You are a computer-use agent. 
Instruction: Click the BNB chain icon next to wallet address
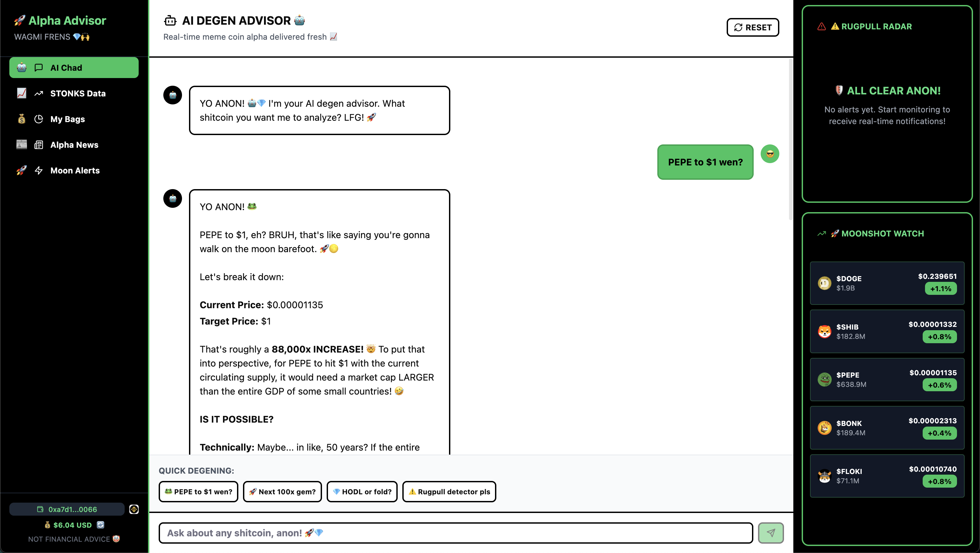134,509
